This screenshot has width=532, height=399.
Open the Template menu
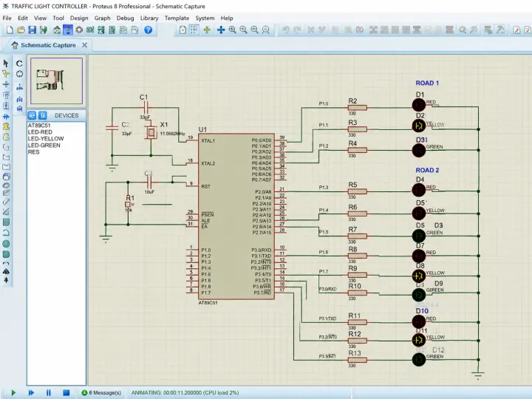pyautogui.click(x=177, y=18)
